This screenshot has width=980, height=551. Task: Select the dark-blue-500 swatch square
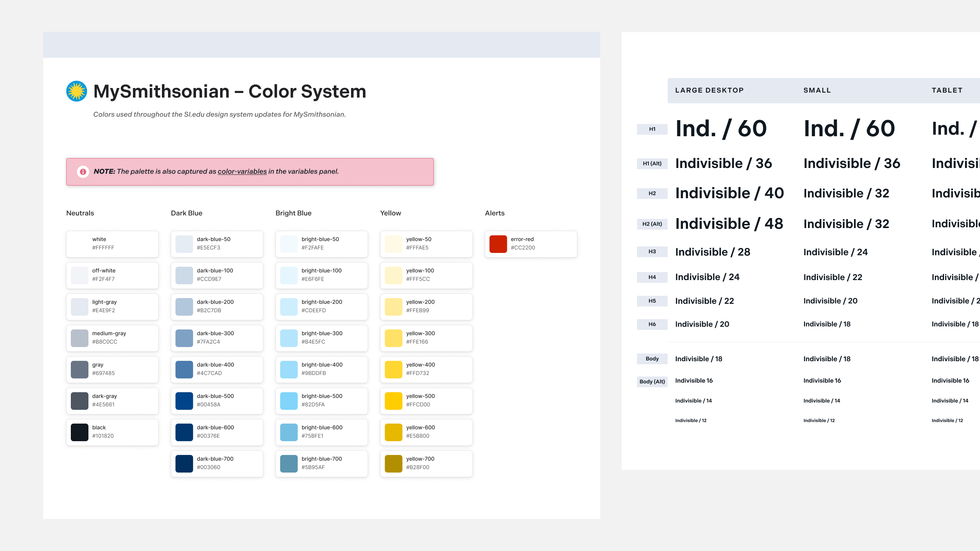pos(184,401)
